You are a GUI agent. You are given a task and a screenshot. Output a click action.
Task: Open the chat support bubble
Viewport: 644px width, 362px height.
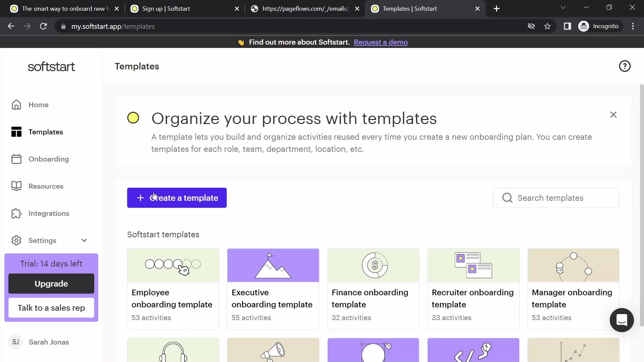click(622, 320)
